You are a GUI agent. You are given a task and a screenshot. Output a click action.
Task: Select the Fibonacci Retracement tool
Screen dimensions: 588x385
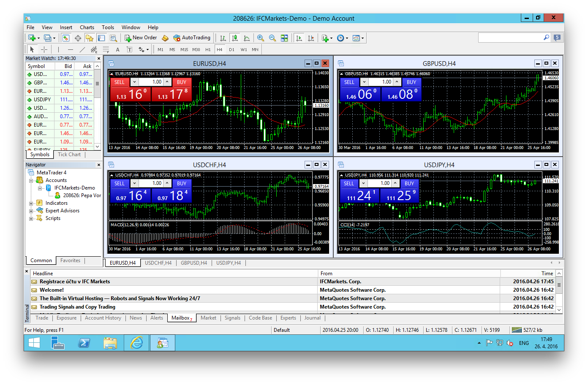point(106,49)
